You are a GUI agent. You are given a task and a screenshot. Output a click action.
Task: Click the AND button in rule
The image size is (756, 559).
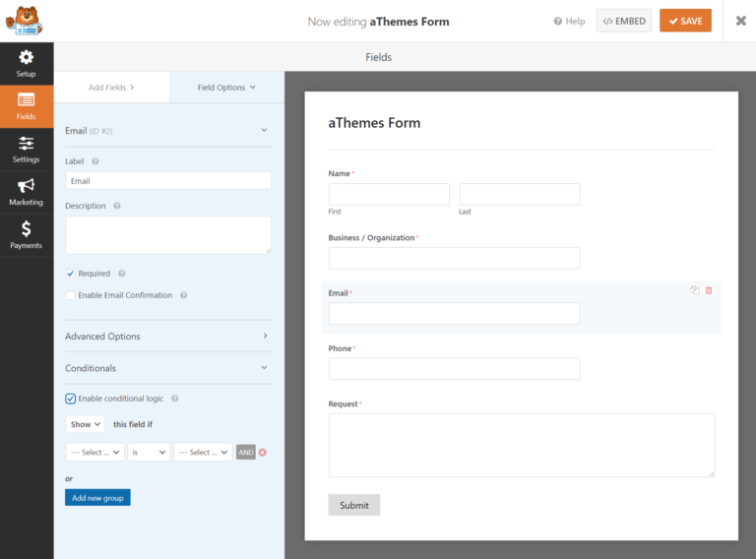click(246, 452)
